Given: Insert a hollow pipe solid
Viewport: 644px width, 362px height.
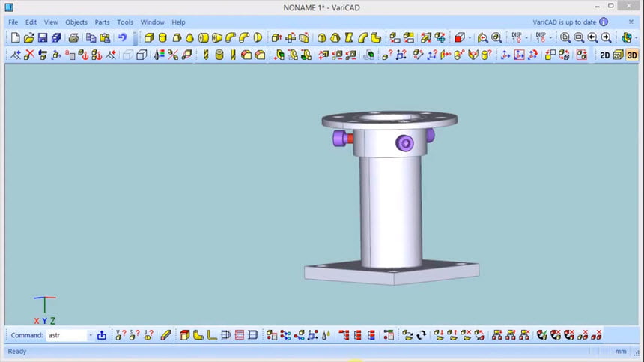Looking at the screenshot, I should pyautogui.click(x=203, y=37).
